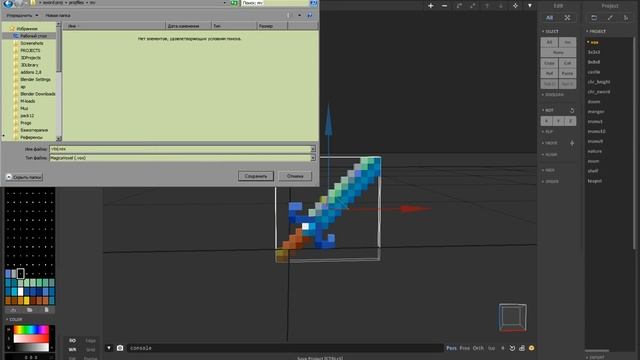Open the top toolbar triangle dropdown
640x360 pixels.
[530, 6]
